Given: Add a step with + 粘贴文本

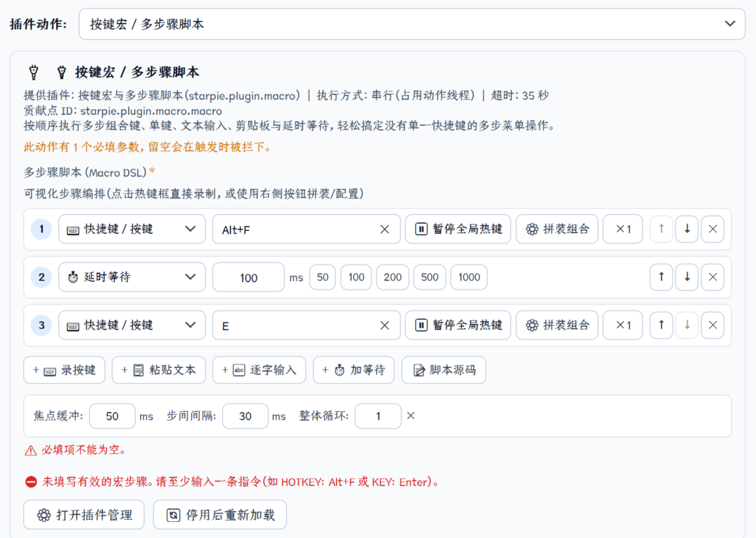Looking at the screenshot, I should point(159,370).
